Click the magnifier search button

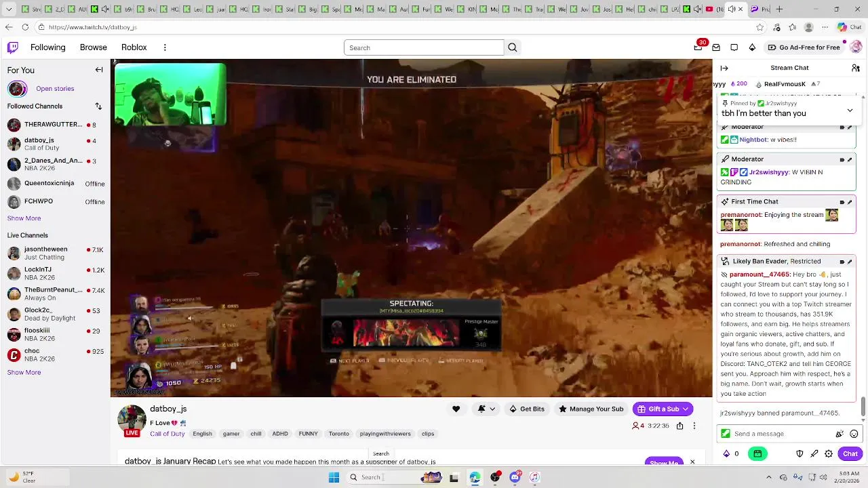[513, 47]
